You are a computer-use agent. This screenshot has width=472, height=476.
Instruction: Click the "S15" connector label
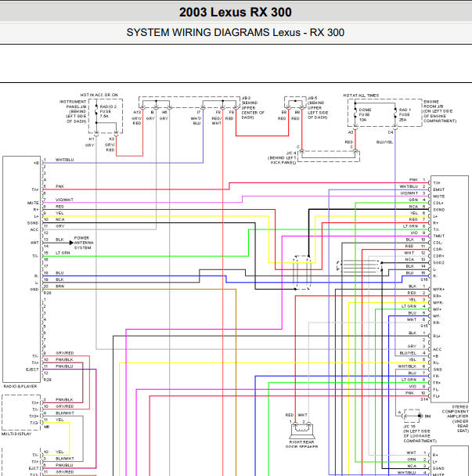424,326
